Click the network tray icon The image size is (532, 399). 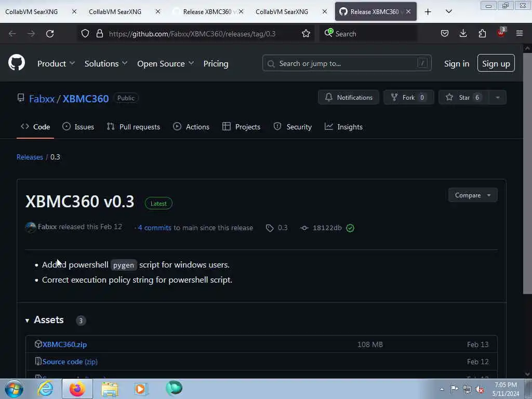[x=467, y=389]
